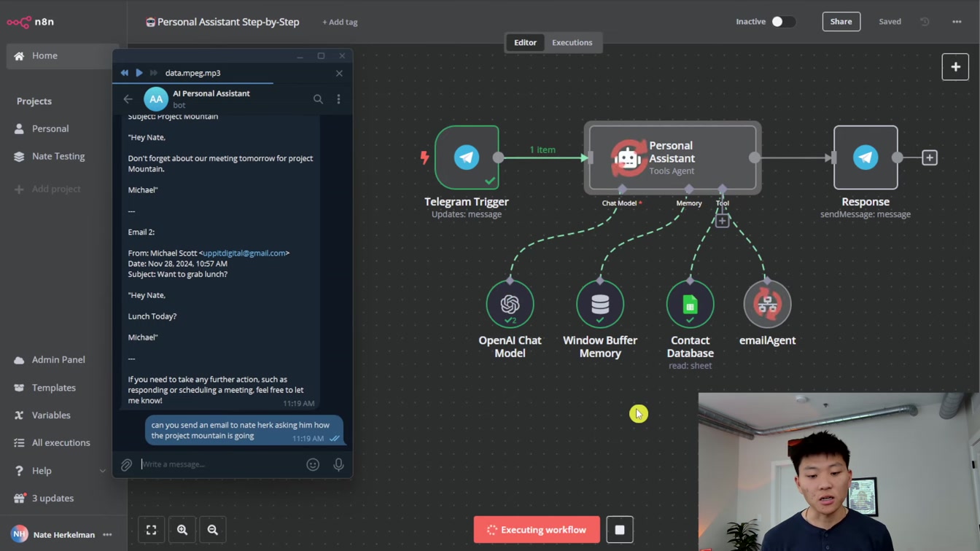Search within the Telegram chat

pos(318,99)
